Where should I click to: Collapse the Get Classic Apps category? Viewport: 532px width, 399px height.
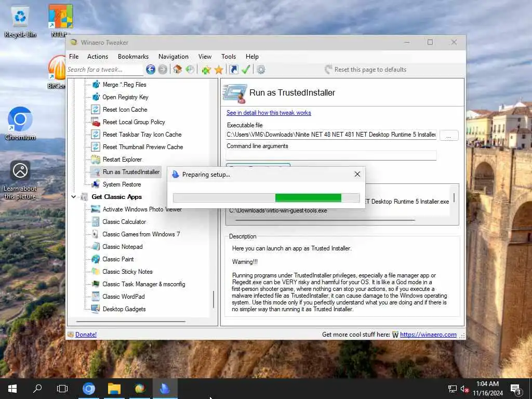pyautogui.click(x=74, y=197)
